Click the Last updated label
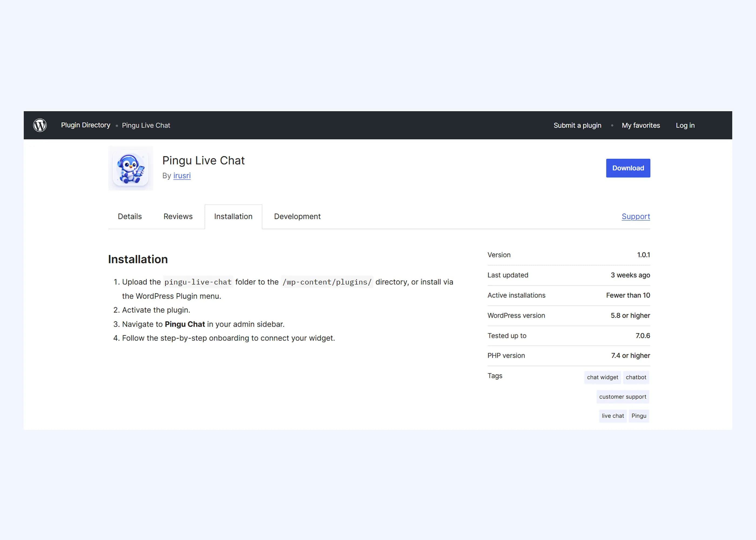The height and width of the screenshot is (540, 756). 508,275
